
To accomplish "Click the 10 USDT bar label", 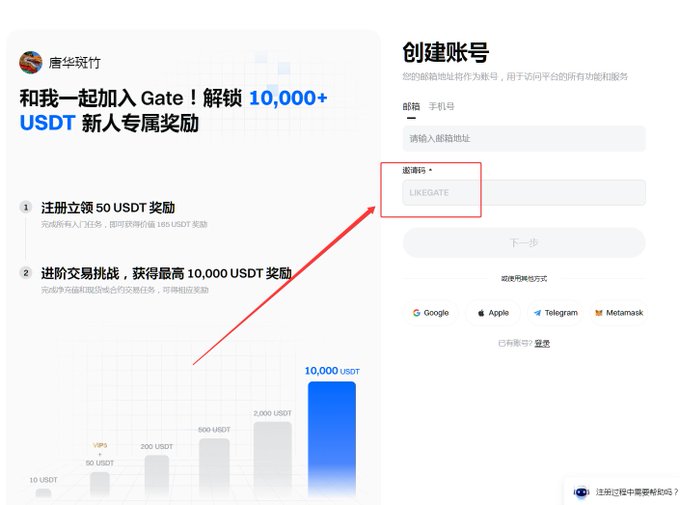I will (x=43, y=480).
